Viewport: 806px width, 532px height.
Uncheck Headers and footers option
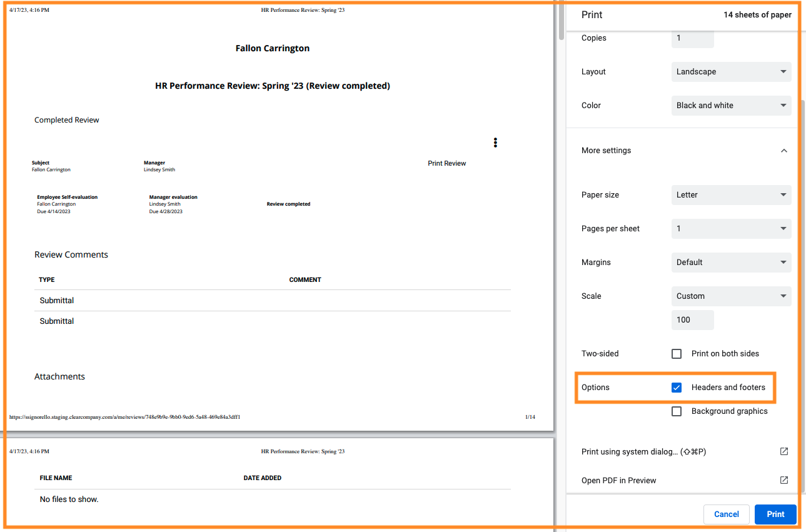point(677,388)
